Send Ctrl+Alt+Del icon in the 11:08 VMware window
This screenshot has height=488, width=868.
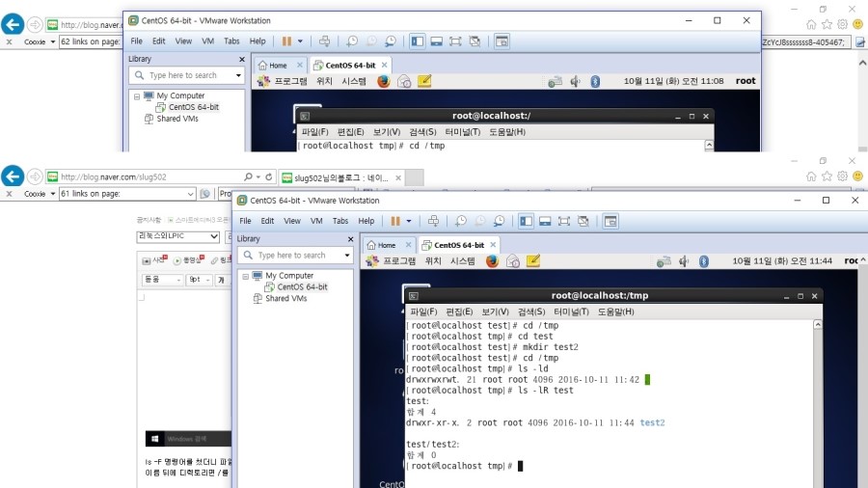click(325, 41)
